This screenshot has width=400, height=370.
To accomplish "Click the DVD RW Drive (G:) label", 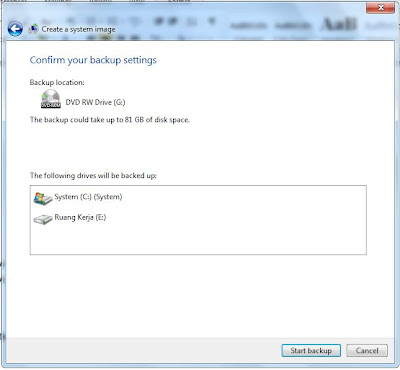I will [95, 102].
